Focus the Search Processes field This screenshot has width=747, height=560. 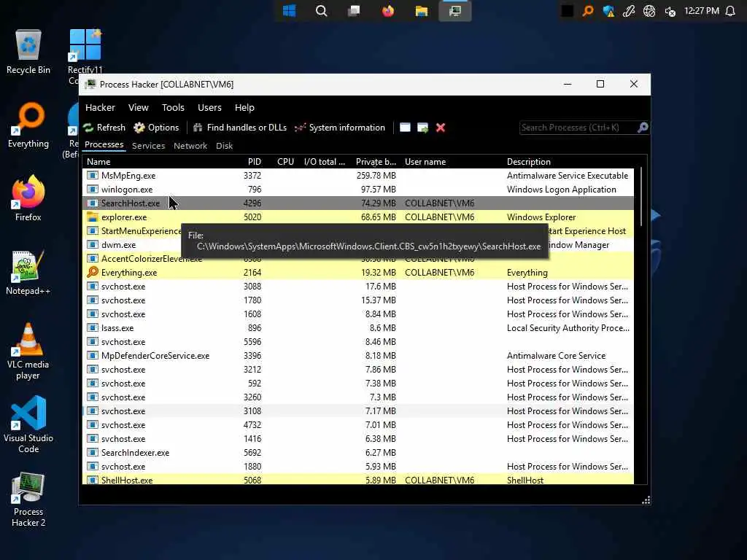click(578, 128)
